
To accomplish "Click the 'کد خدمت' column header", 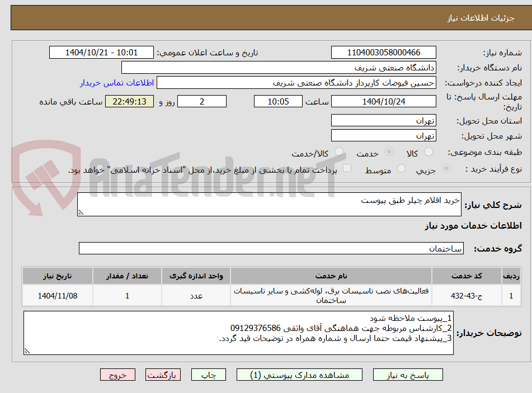I will [x=467, y=276].
